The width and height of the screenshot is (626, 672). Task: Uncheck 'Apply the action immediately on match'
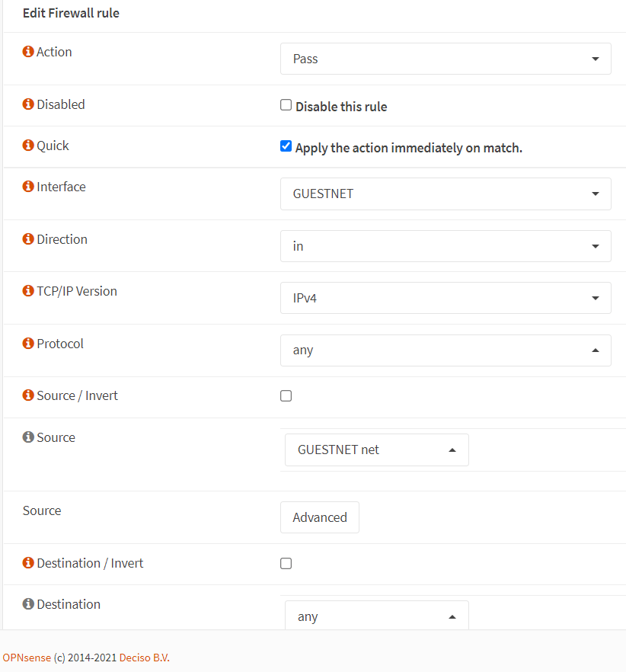pyautogui.click(x=286, y=146)
